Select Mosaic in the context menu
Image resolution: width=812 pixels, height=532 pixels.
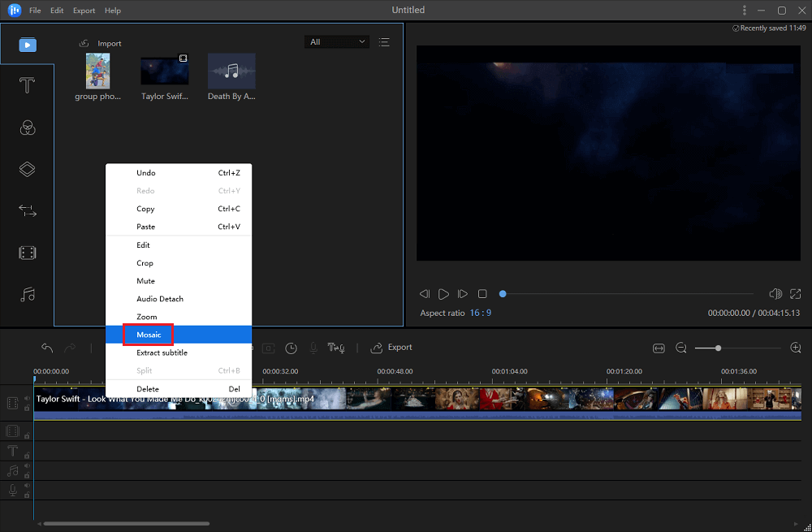point(149,334)
